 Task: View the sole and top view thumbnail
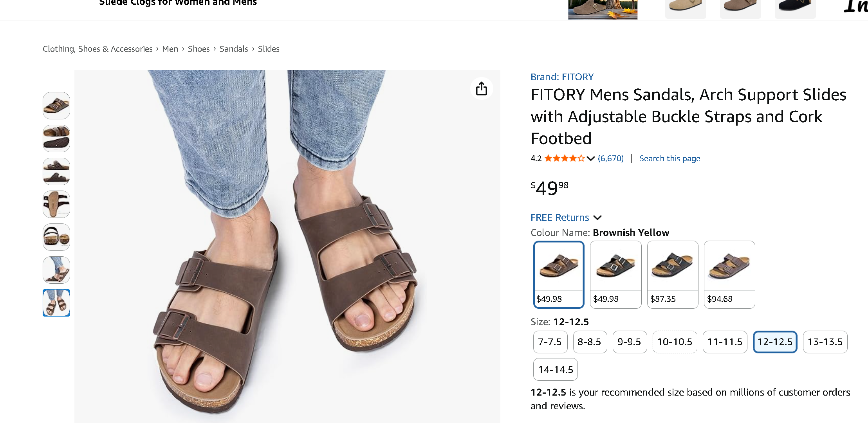pyautogui.click(x=56, y=139)
